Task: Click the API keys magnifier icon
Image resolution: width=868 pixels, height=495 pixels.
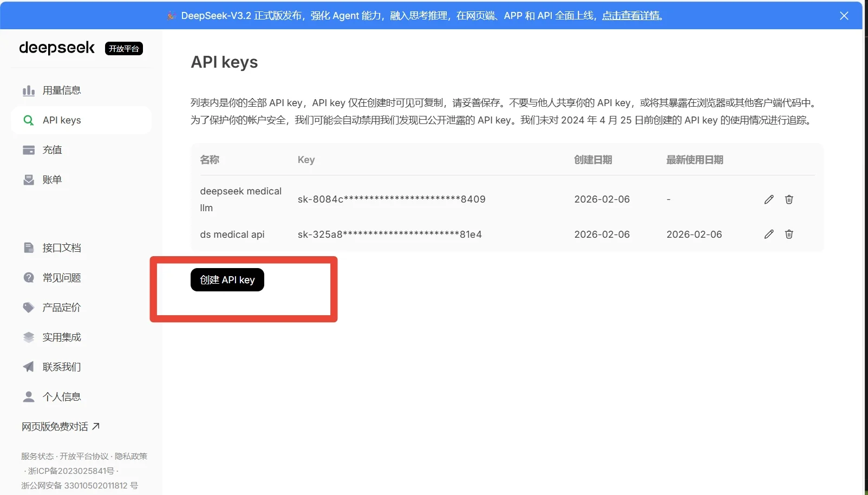Action: point(28,120)
